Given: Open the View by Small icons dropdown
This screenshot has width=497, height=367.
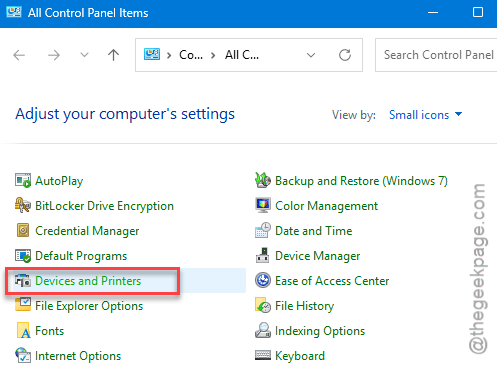Looking at the screenshot, I should [x=426, y=115].
